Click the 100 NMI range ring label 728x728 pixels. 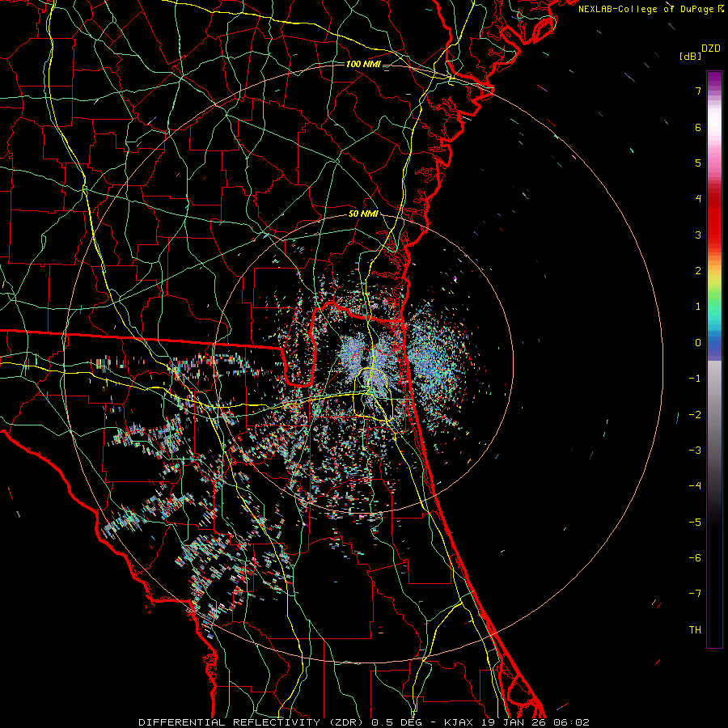(x=363, y=64)
